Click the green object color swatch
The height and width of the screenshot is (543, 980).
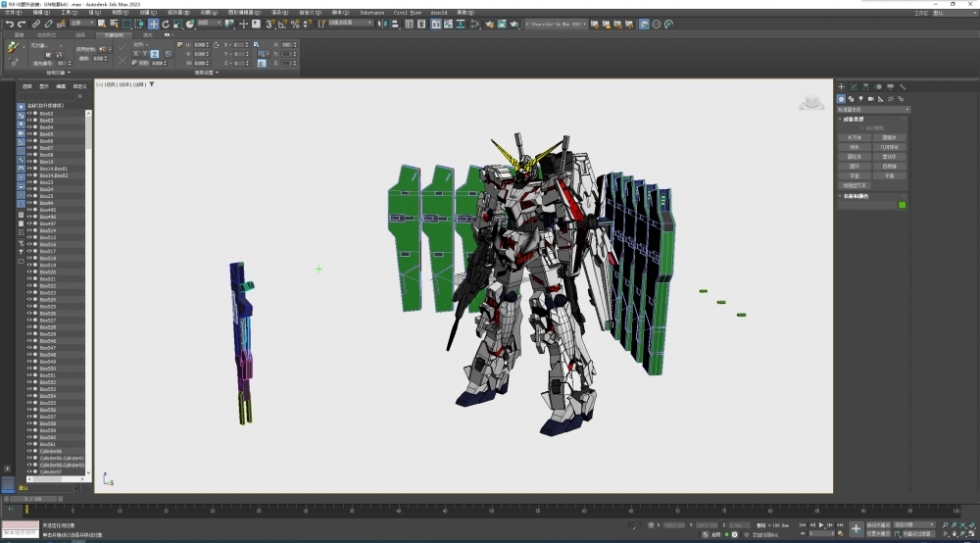(x=903, y=205)
